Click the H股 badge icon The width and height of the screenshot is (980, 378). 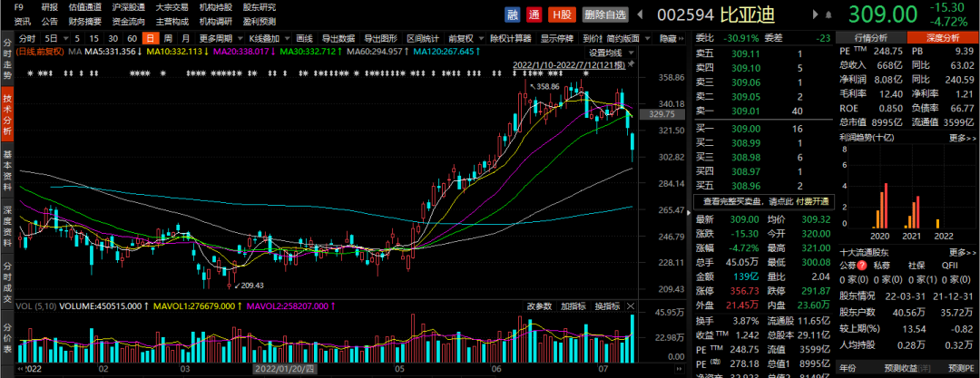click(561, 15)
